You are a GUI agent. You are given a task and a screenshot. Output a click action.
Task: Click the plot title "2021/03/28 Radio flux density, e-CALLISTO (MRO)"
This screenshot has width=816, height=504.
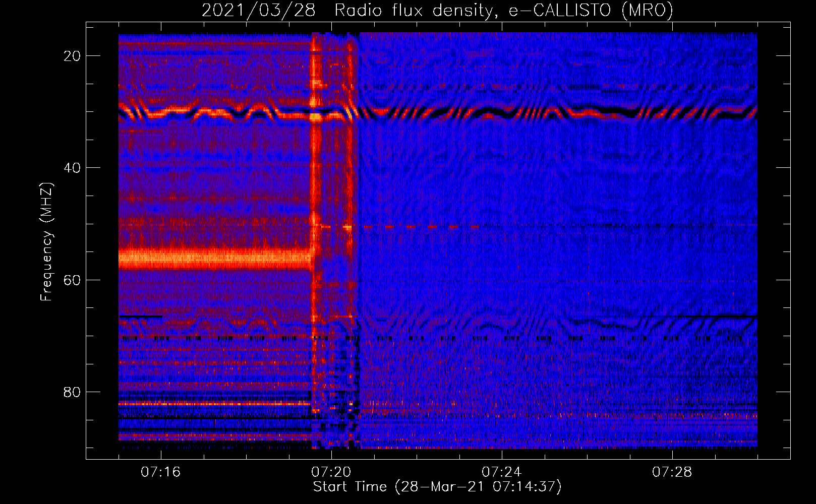pos(437,10)
